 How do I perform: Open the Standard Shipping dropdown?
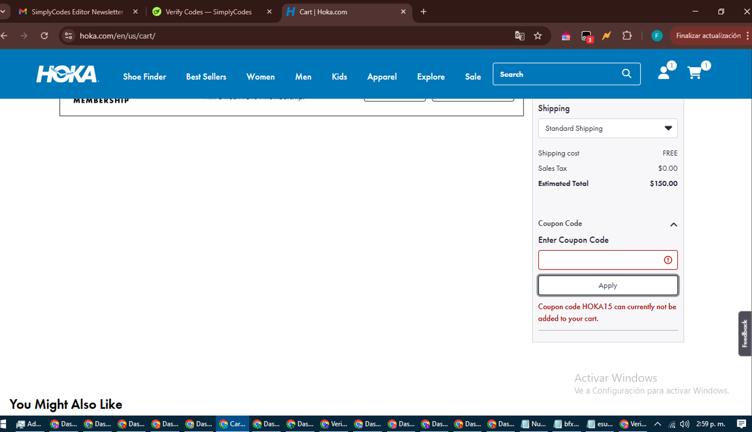[608, 128]
